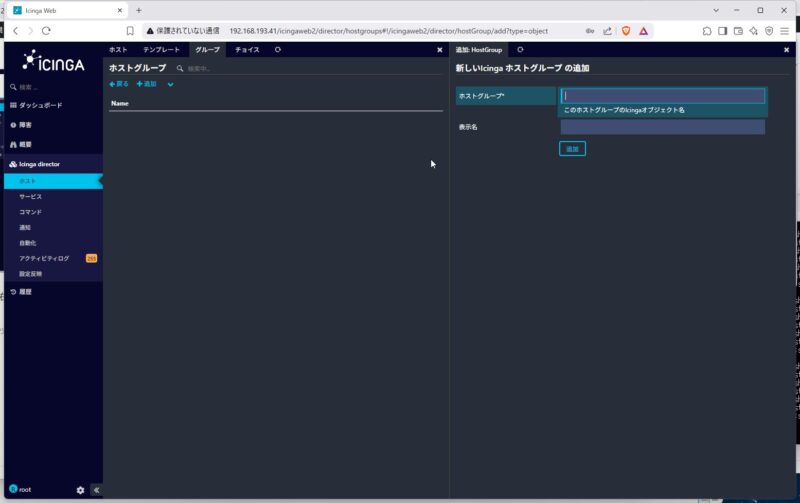
Task: Refresh the host group list column
Action: pyautogui.click(x=278, y=49)
